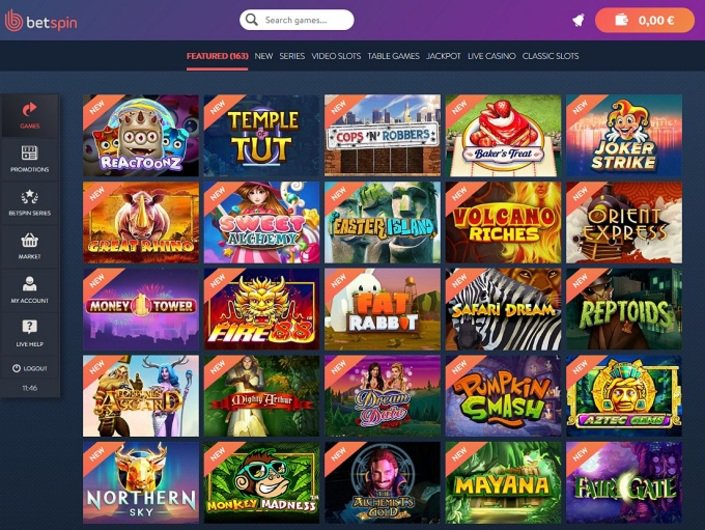Screen dimensions: 705x530
Task: Launch the Pumpkin Smash game
Action: tap(503, 396)
